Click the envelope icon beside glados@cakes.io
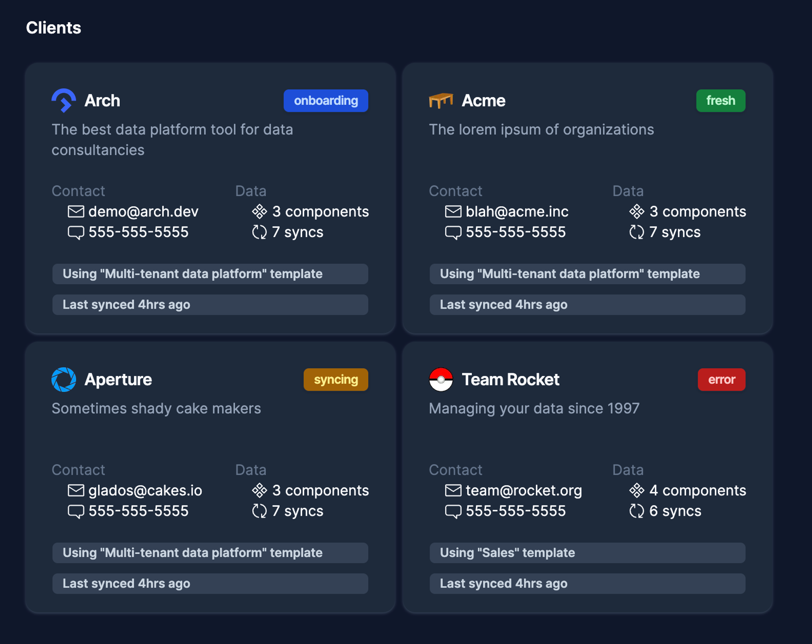The image size is (812, 644). pos(76,491)
